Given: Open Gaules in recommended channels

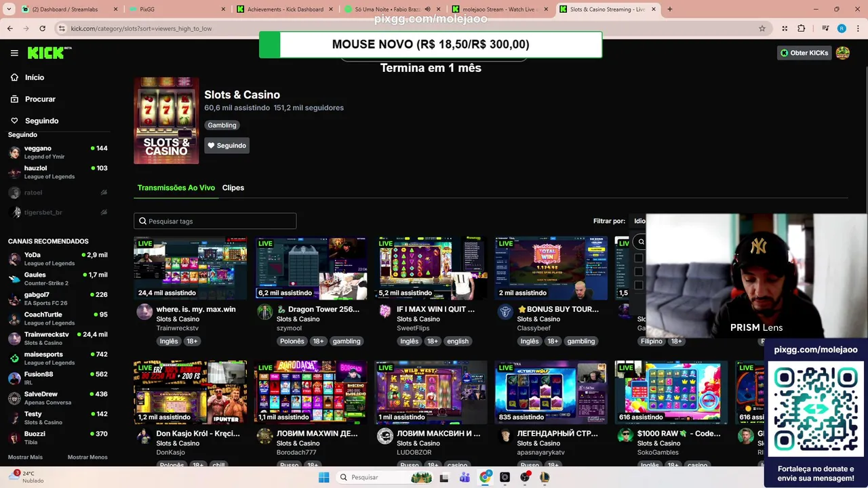Looking at the screenshot, I should [x=58, y=279].
